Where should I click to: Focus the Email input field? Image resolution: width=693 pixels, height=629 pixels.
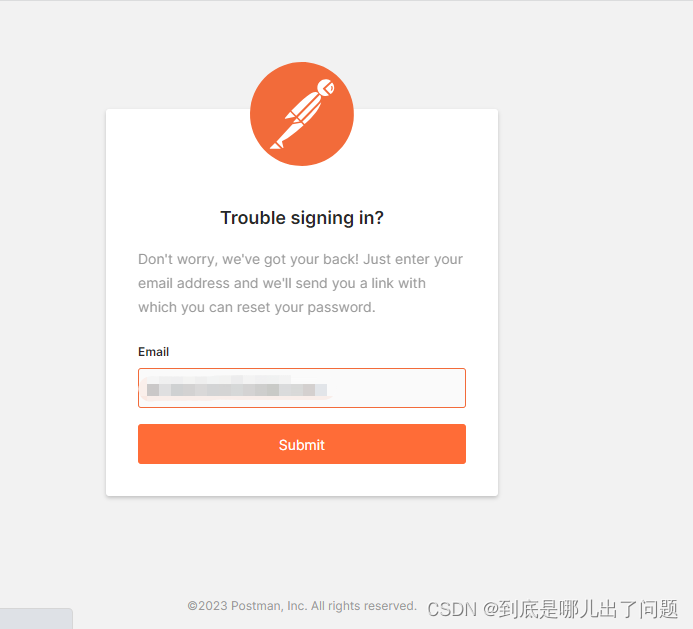coord(302,388)
